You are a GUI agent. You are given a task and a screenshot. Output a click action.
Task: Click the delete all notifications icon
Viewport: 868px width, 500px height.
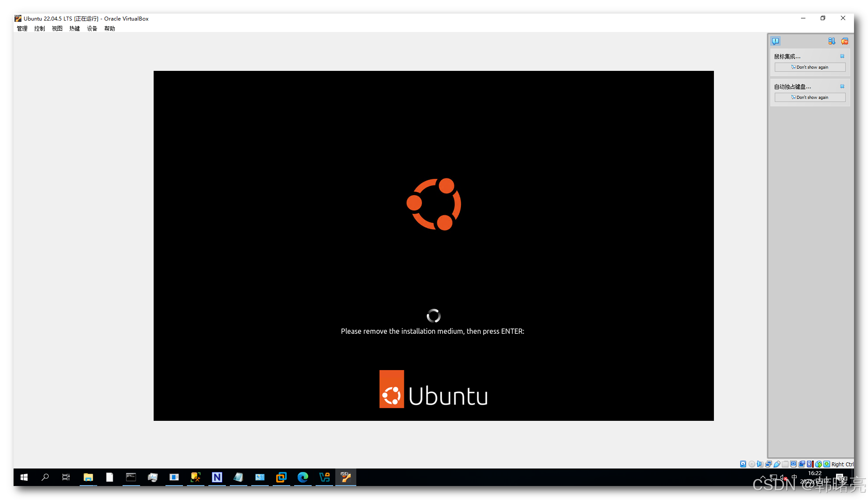tap(845, 41)
